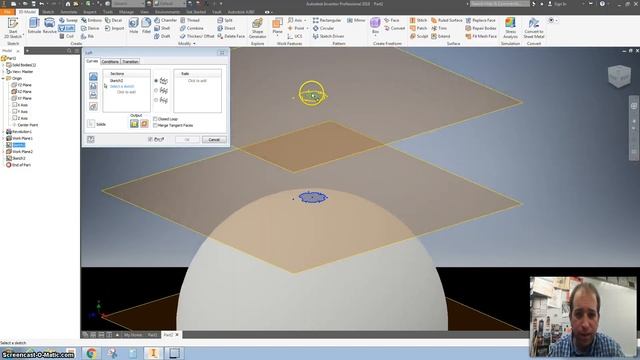The width and height of the screenshot is (640, 360).
Task: Choose the Split tool
Action: [225, 20]
